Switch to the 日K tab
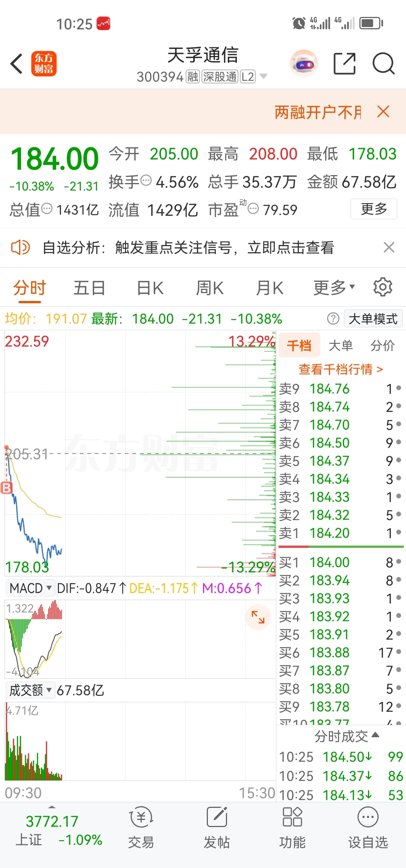406x868 pixels. [150, 288]
